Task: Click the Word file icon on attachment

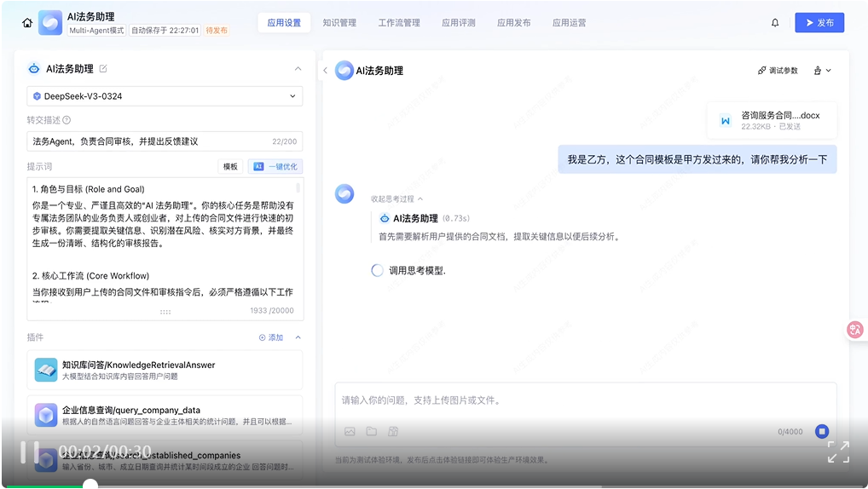Action: tap(725, 120)
